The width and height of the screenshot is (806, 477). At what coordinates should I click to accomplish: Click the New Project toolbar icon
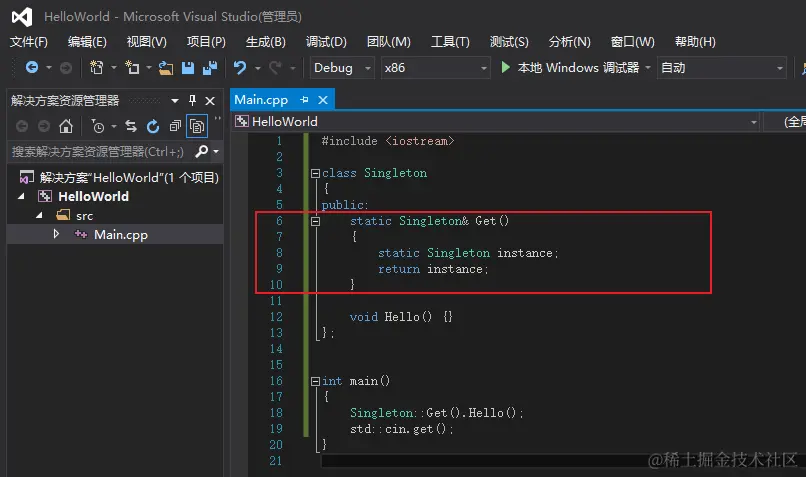96,67
